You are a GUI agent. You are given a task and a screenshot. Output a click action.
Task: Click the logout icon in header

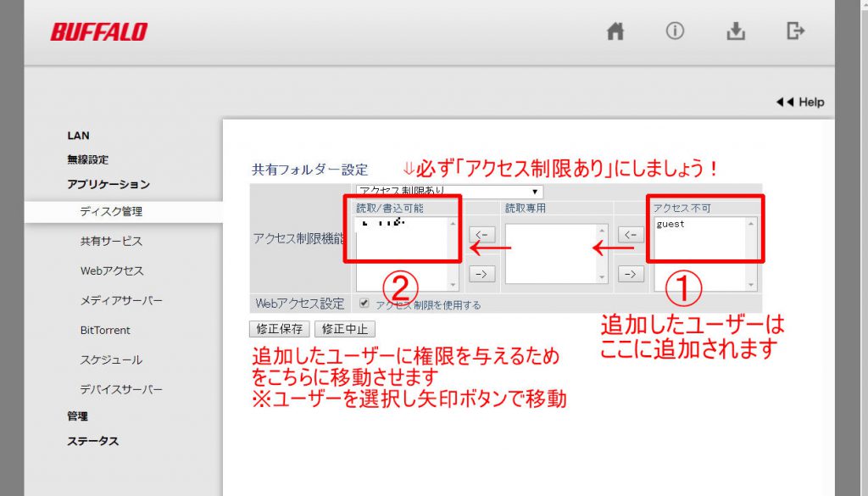point(795,31)
